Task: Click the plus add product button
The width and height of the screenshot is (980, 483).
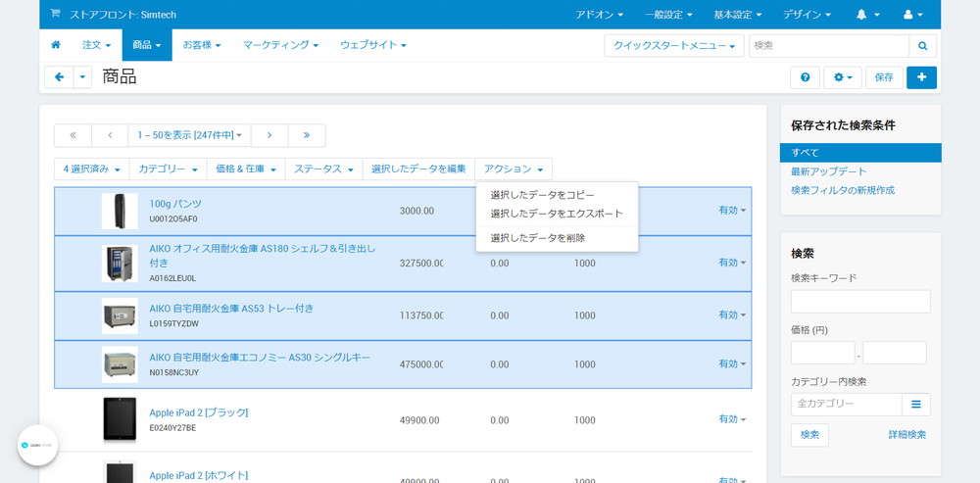Action: (x=921, y=77)
